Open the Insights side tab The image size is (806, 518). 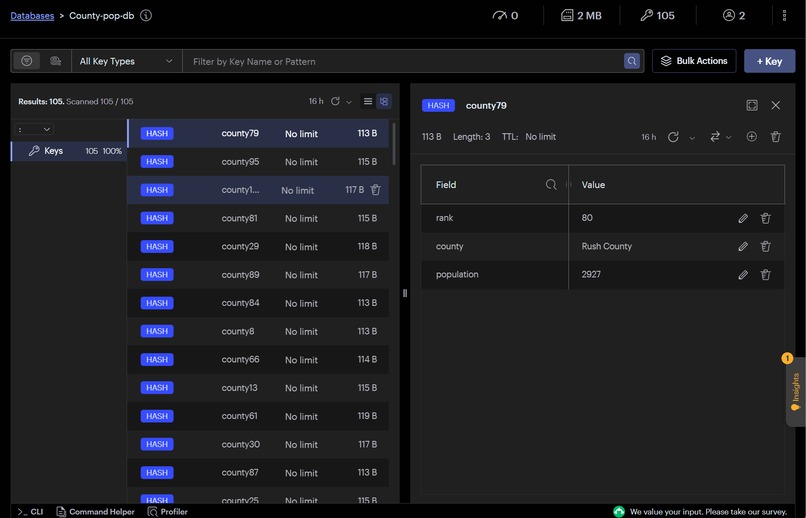point(795,392)
